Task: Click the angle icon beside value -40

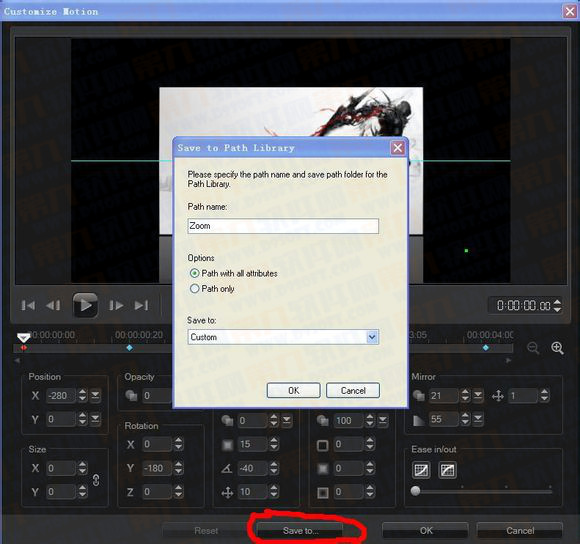Action: [226, 469]
